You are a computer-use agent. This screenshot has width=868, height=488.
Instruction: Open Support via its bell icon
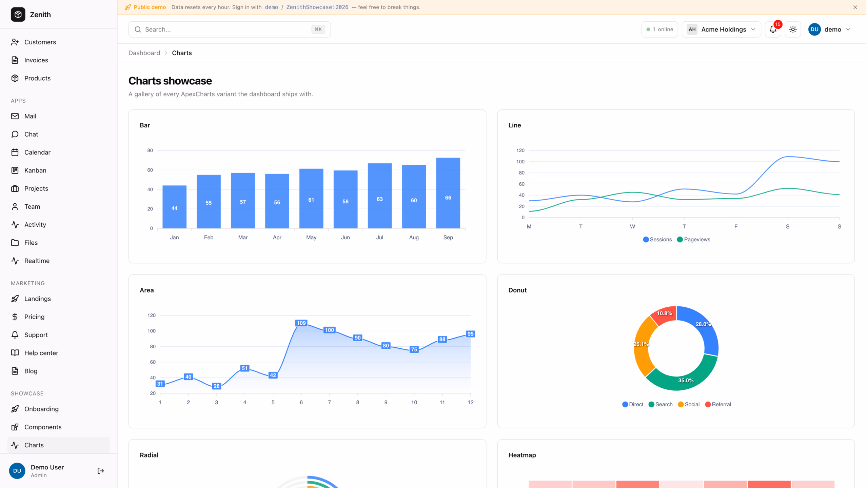[15, 335]
